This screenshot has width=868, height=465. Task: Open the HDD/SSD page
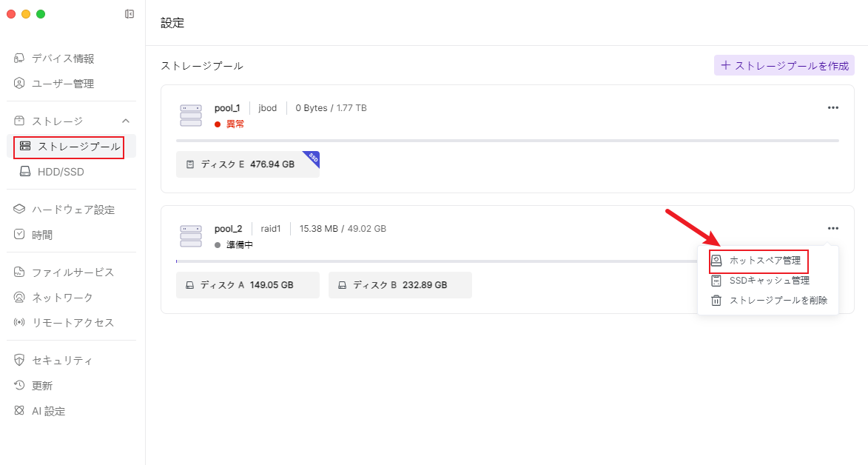coord(61,172)
